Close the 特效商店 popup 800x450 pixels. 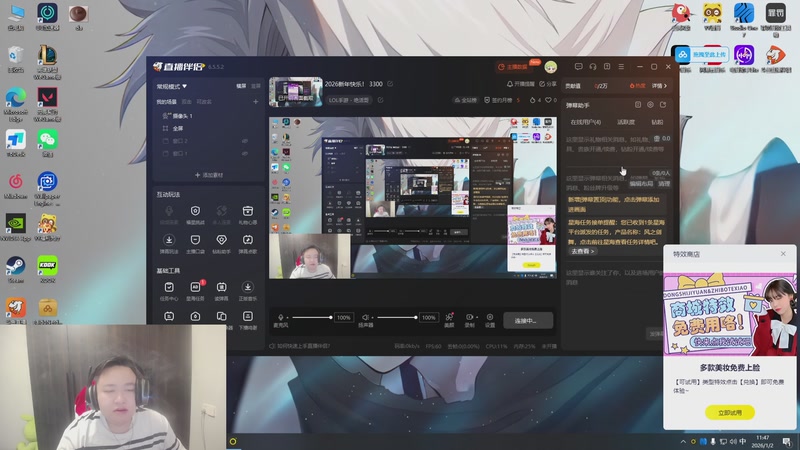point(783,254)
